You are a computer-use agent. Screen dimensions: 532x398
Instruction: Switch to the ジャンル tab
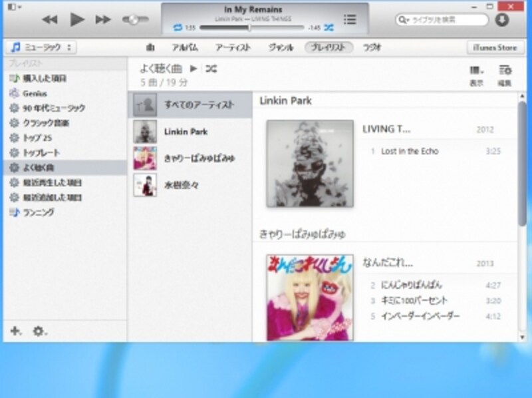[x=281, y=47]
